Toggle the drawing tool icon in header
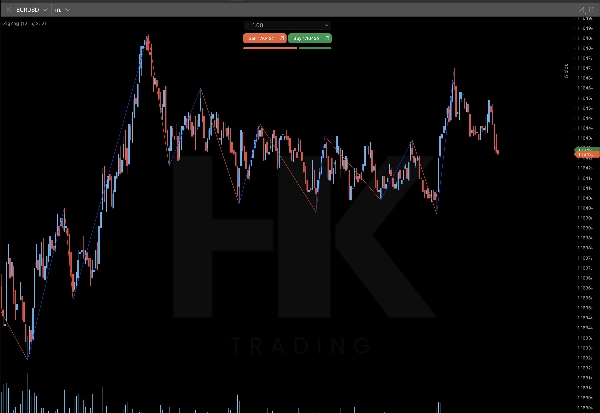The height and width of the screenshot is (413, 600). pyautogui.click(x=582, y=10)
